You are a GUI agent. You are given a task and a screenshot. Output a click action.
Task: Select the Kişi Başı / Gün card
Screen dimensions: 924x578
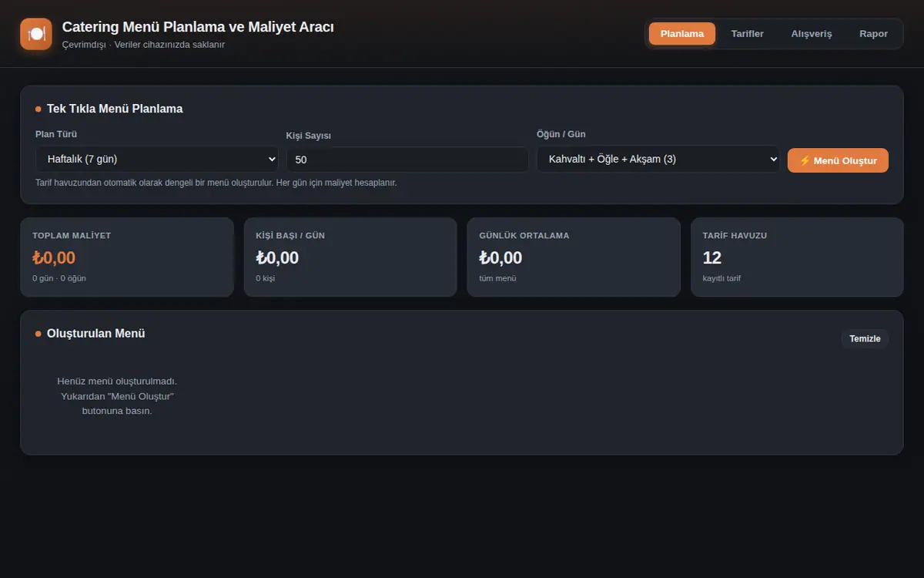point(350,257)
